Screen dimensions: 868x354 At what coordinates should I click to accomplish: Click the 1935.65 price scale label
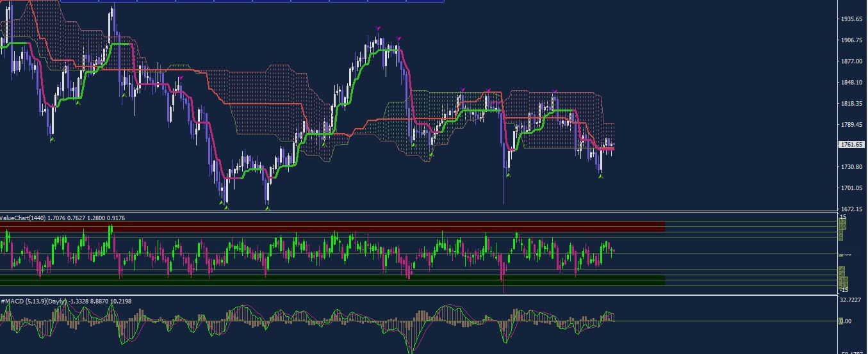tap(851, 19)
